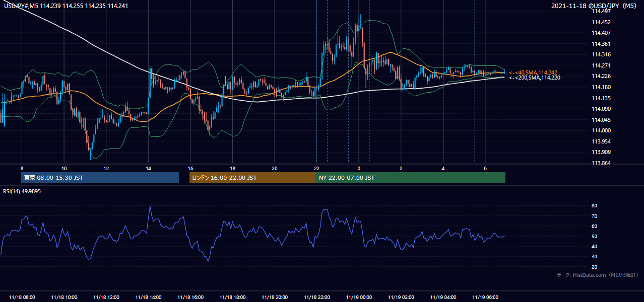The width and height of the screenshot is (644, 302).
Task: Click the 2021-11-18 USD/JPY (M5) header
Action: coord(595,6)
